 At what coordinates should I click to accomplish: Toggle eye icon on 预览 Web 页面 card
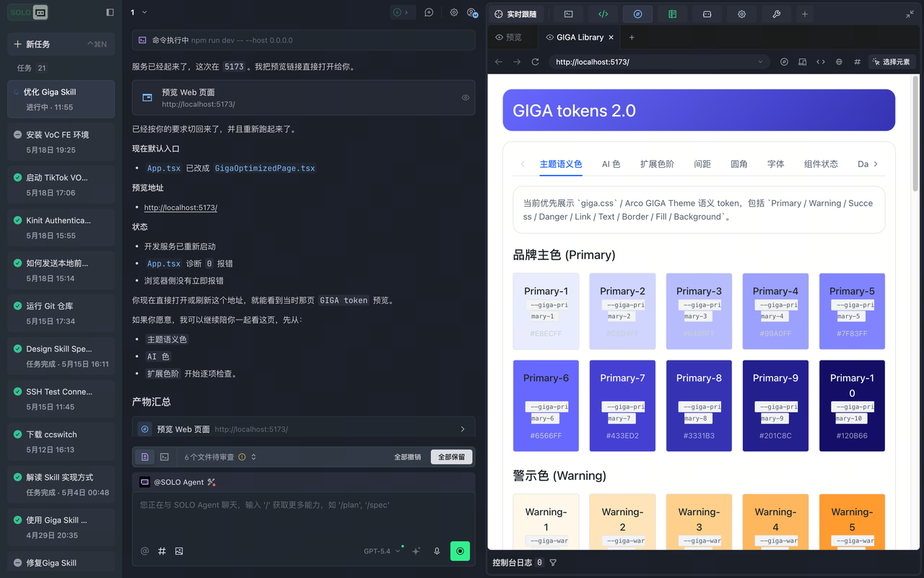[x=466, y=98]
